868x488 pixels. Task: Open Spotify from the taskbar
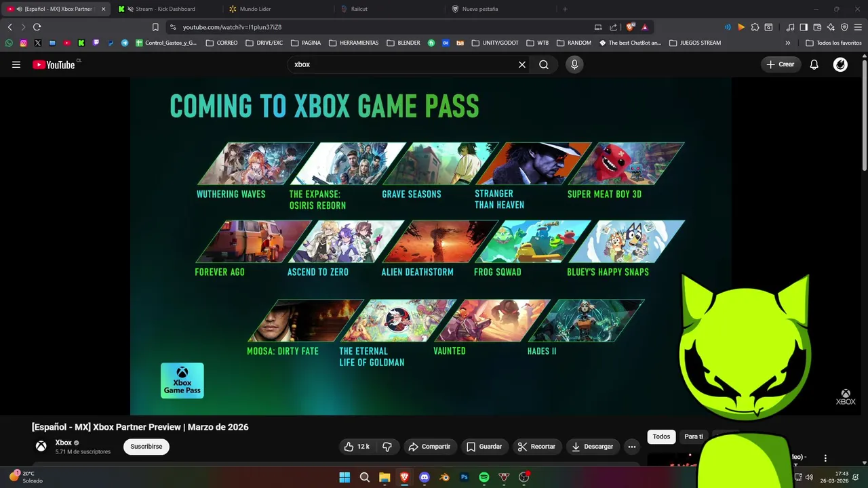click(x=484, y=477)
